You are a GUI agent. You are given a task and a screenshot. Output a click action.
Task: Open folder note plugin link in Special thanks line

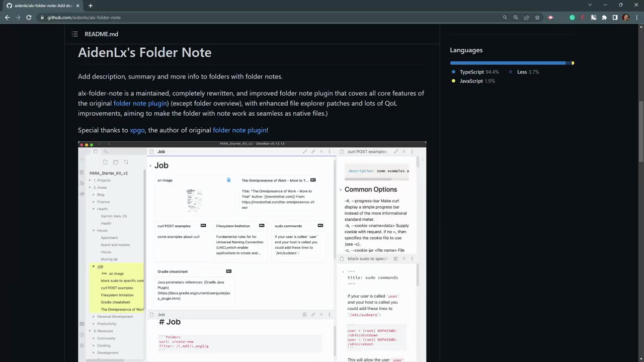(x=239, y=130)
